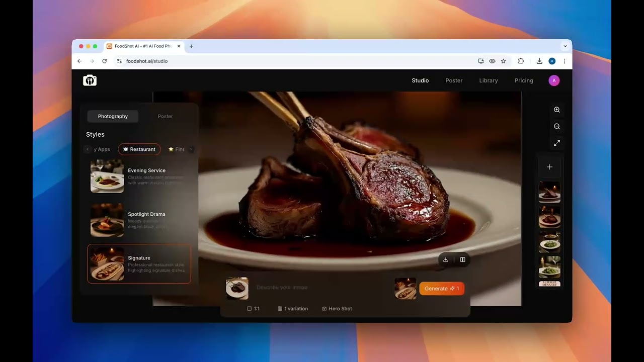Bookmark the page with the star icon
The image size is (644, 362).
503,61
